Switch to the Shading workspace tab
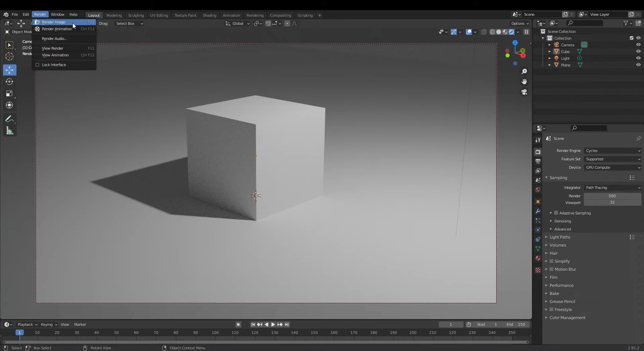The height and width of the screenshot is (351, 644). pos(209,15)
